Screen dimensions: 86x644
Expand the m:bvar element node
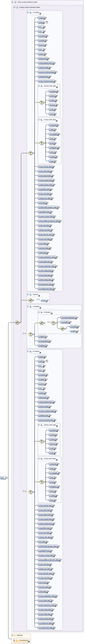tap(48, 300)
